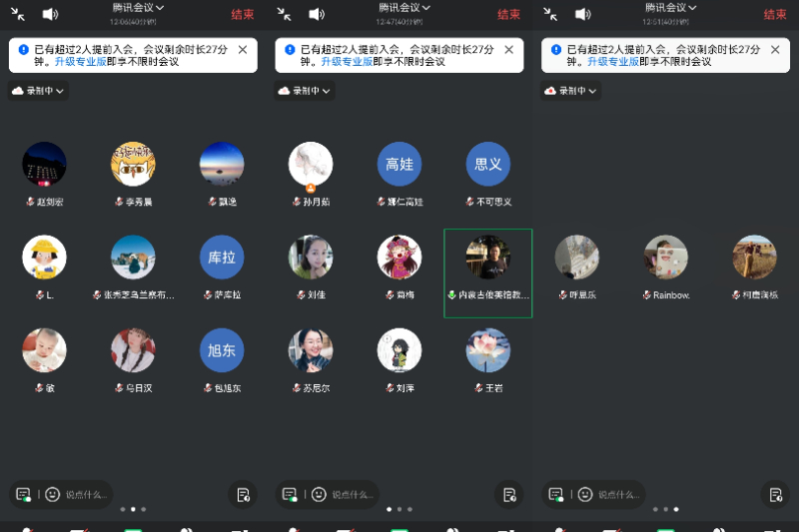The width and height of the screenshot is (799, 532).
Task: Tap the red 结束 button in the 12:47 screen
Action: click(508, 15)
